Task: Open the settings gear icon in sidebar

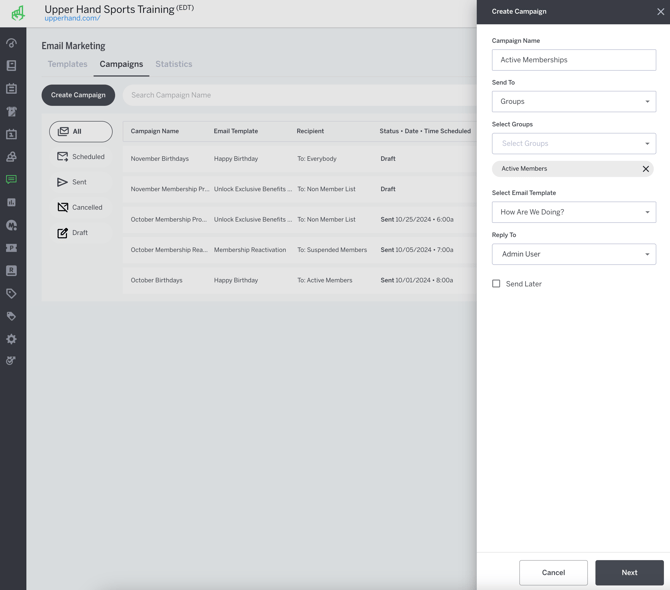Action: [12, 339]
